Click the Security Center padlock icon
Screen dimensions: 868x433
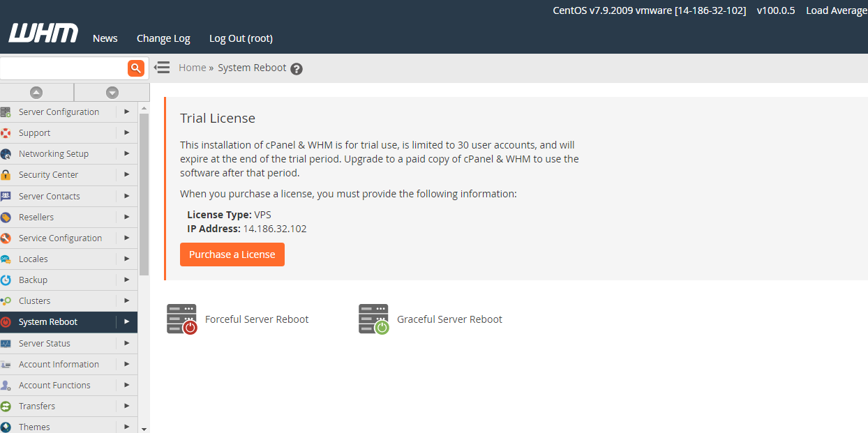(6, 175)
